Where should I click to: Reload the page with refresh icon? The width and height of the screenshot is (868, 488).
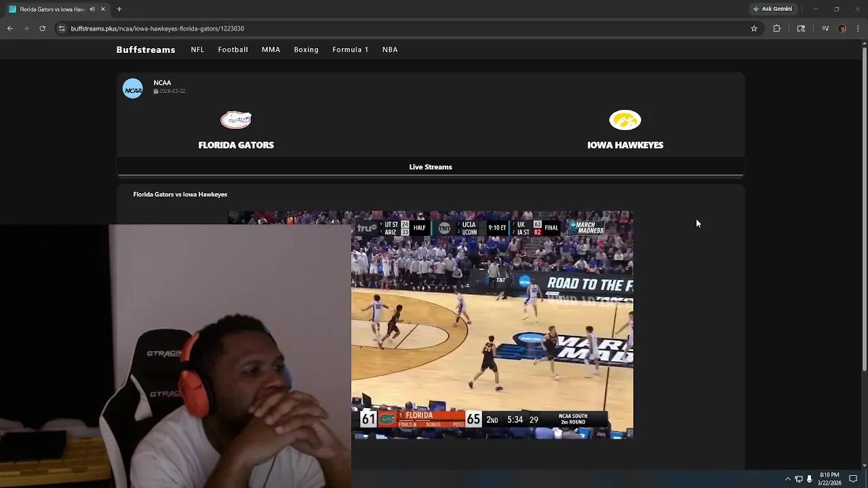click(43, 28)
